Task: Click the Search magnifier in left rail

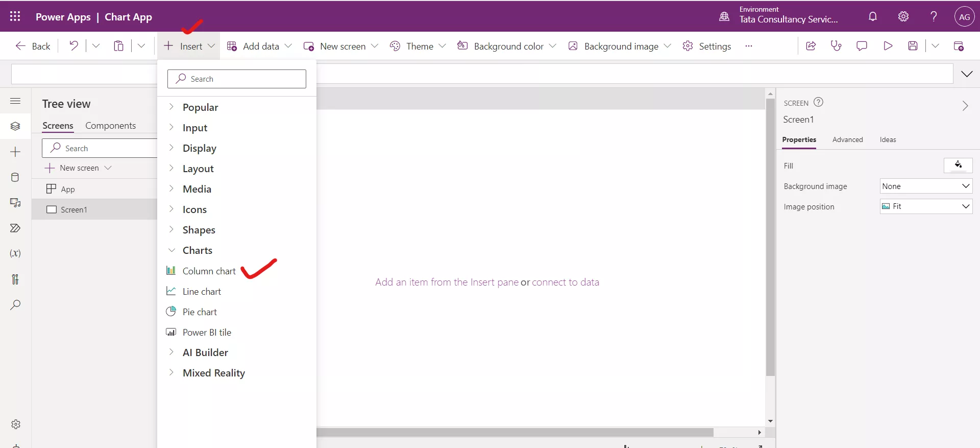Action: [15, 305]
